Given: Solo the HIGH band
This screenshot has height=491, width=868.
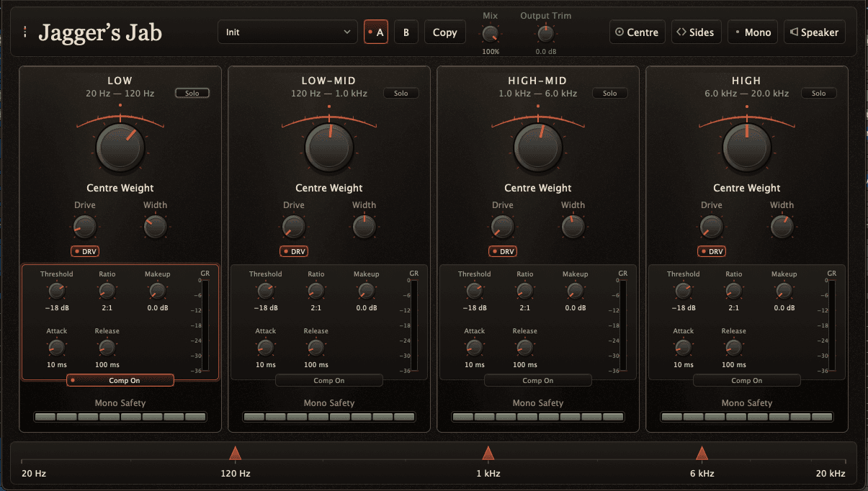Looking at the screenshot, I should point(819,93).
